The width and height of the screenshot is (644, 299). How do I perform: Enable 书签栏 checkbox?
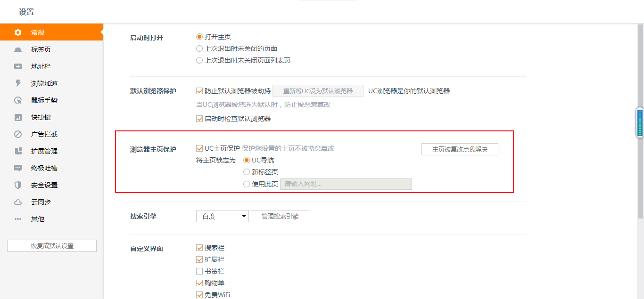199,271
